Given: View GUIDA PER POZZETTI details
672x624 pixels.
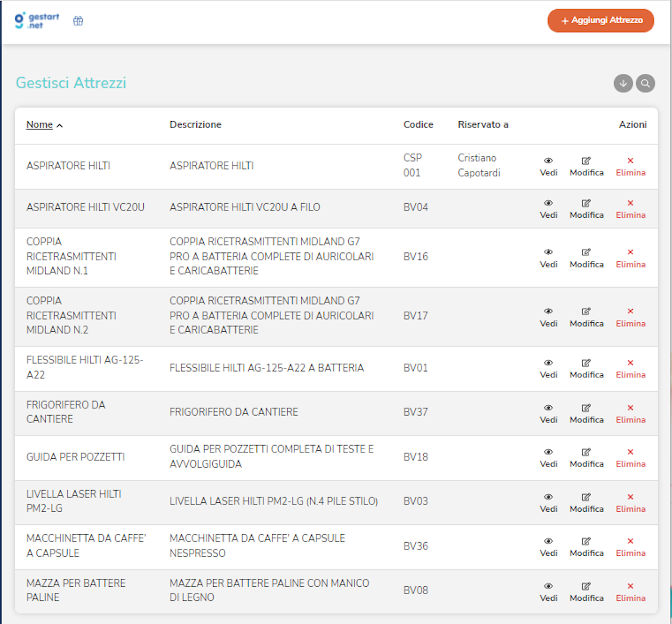Looking at the screenshot, I should (x=548, y=458).
